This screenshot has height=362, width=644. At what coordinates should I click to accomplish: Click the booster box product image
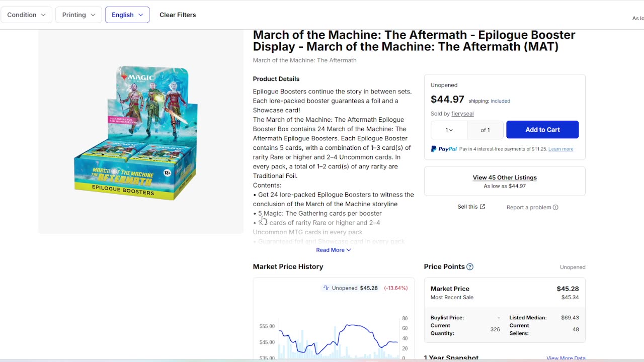click(136, 133)
